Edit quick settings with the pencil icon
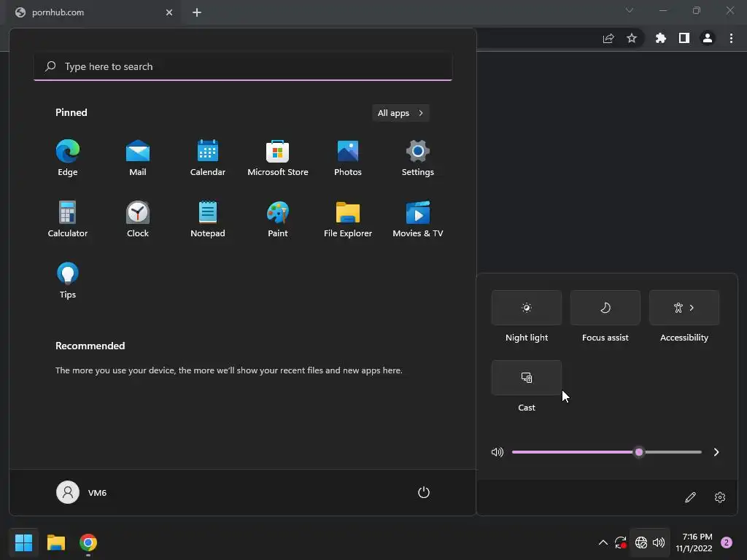Screen dimensions: 747x560 pyautogui.click(x=690, y=497)
